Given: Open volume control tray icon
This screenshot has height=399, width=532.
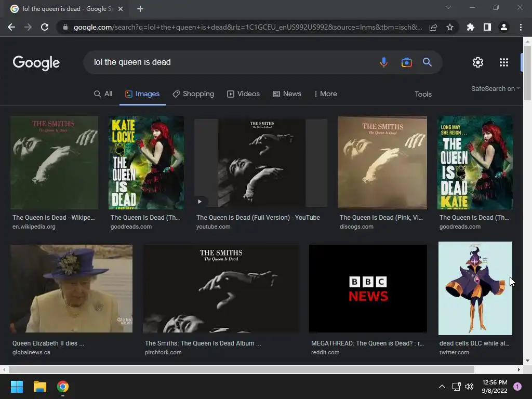Looking at the screenshot, I should pyautogui.click(x=469, y=387).
